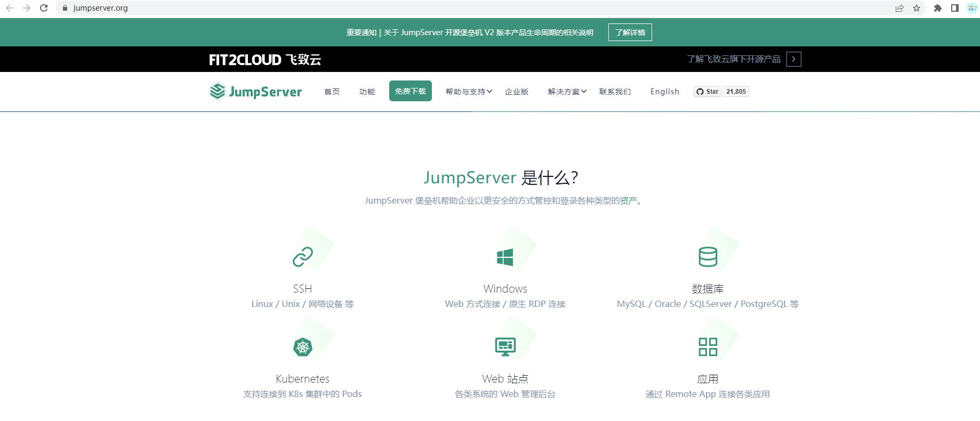The height and width of the screenshot is (421, 980).
Task: Toggle the browser side panel icon
Action: click(955, 8)
